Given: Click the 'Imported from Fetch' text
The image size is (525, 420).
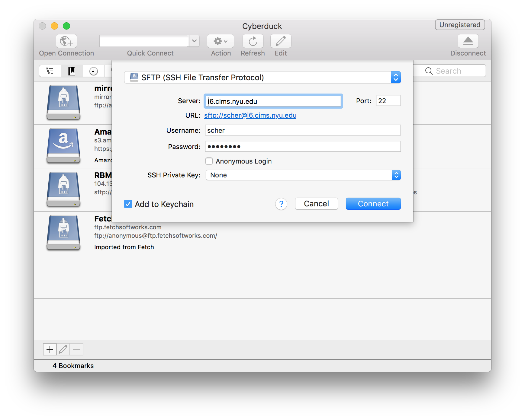Looking at the screenshot, I should [124, 247].
